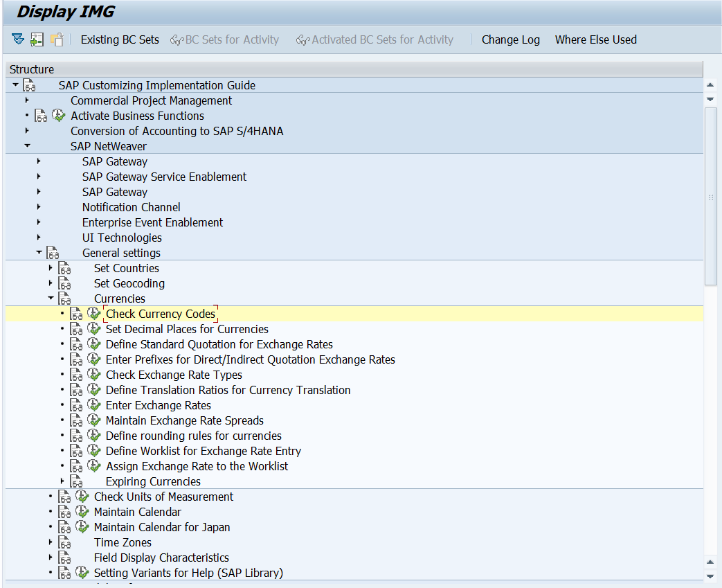The height and width of the screenshot is (588, 722).
Task: Click scroll down arrow at bottom of scrollbar
Action: coord(710,576)
